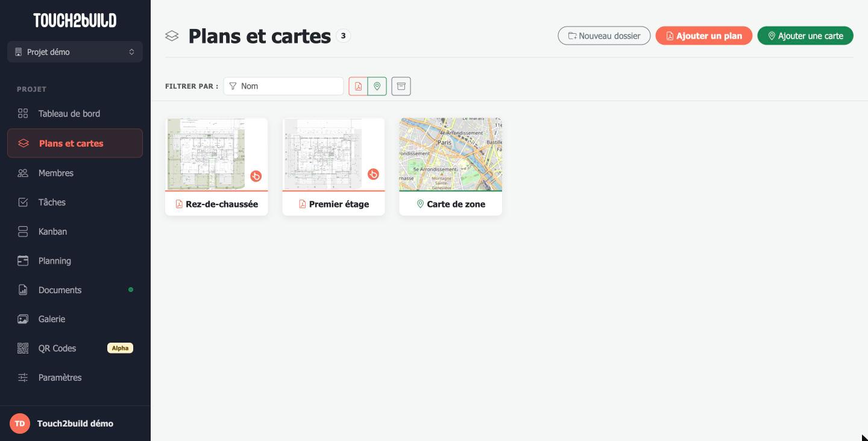Click the QR Codes label in sidebar
The image size is (868, 441).
[57, 348]
